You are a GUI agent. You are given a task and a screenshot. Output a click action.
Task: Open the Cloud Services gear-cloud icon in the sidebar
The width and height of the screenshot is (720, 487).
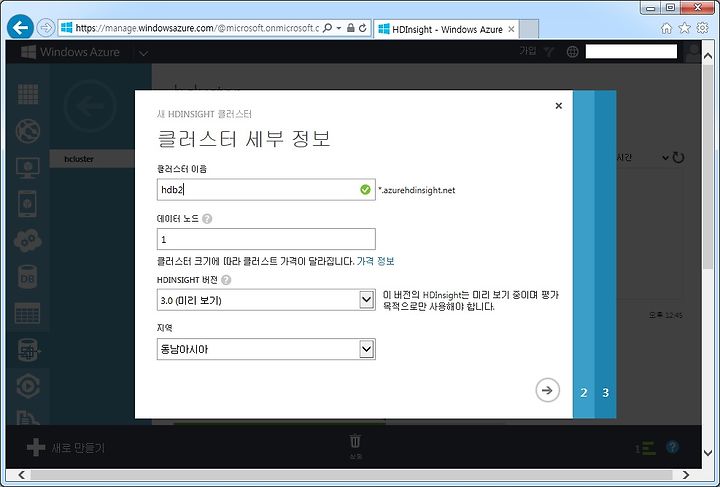pyautogui.click(x=28, y=241)
